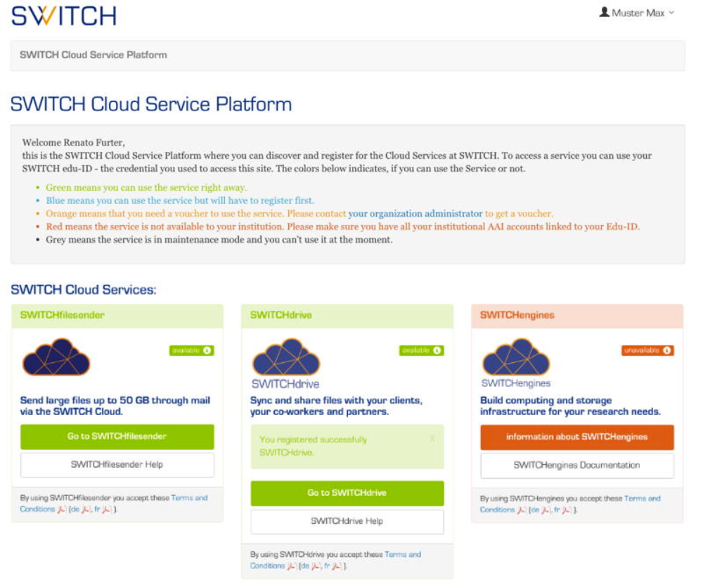This screenshot has height=588, width=703.
Task: Open French SWITCHfilesender terms PDF link
Action: coord(103,509)
